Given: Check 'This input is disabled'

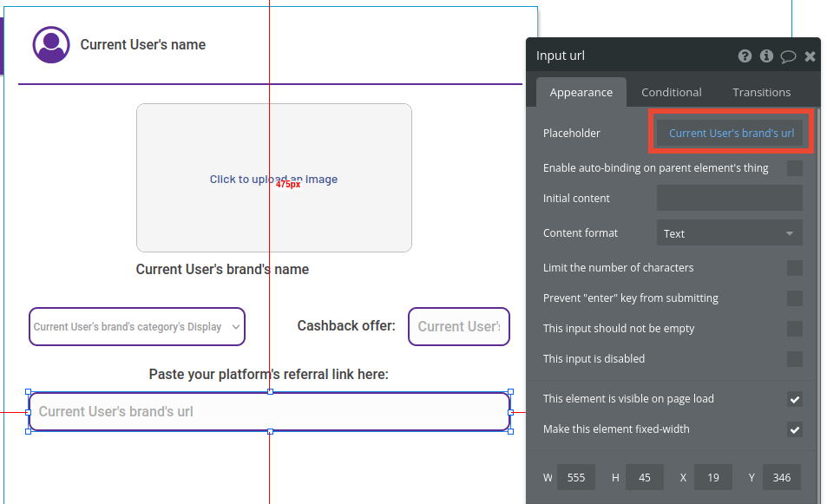Looking at the screenshot, I should coord(795,359).
